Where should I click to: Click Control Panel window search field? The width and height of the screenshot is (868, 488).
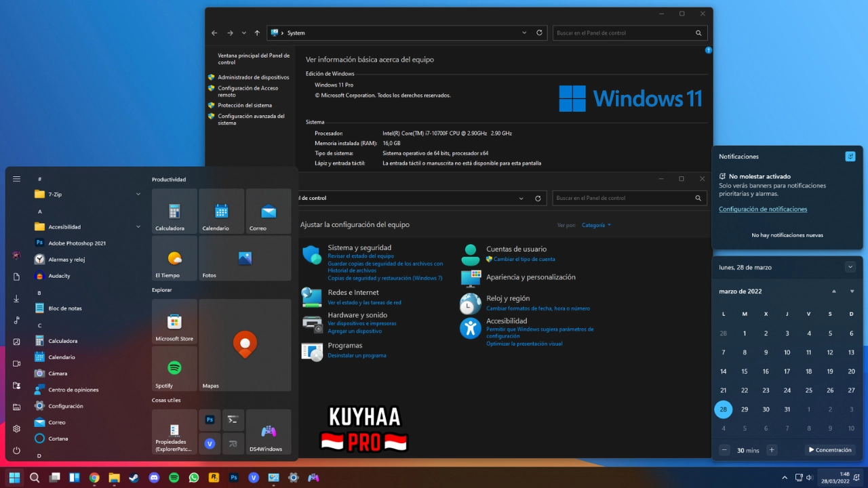pos(630,199)
